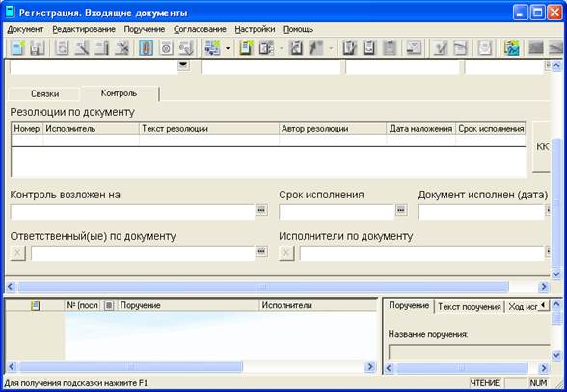This screenshot has height=392, width=567.
Task: Click in the Срок исполнения date field
Action: [x=337, y=212]
